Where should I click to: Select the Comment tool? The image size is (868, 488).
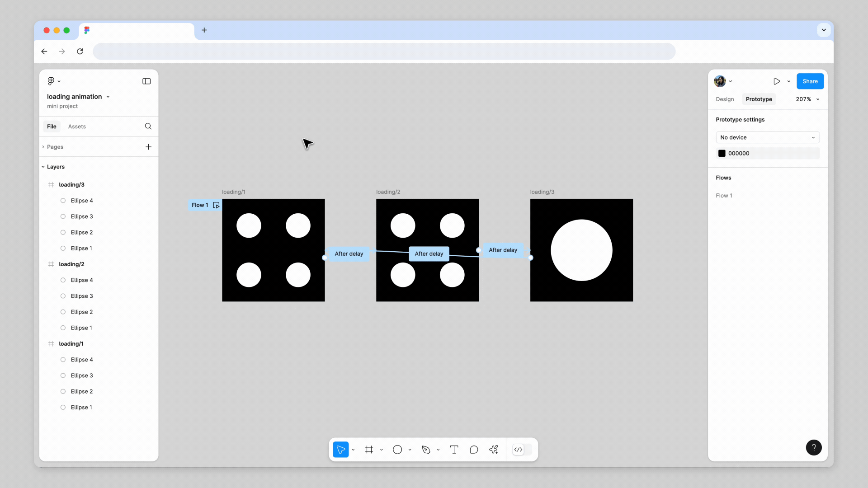(474, 450)
